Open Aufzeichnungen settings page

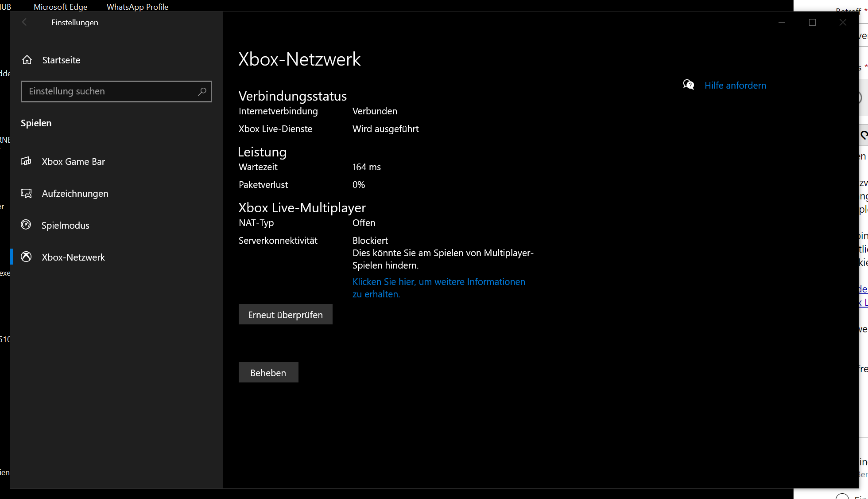click(x=116, y=193)
